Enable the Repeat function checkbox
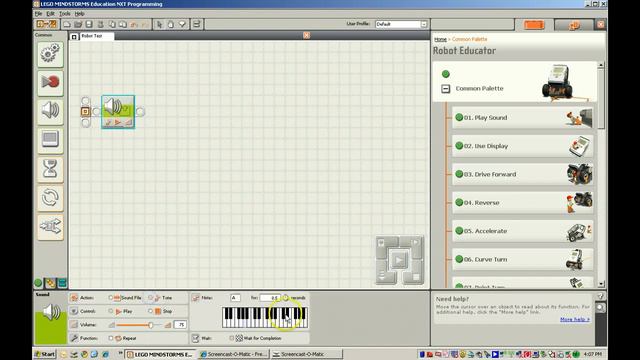Image resolution: width=640 pixels, height=360 pixels. 111,338
